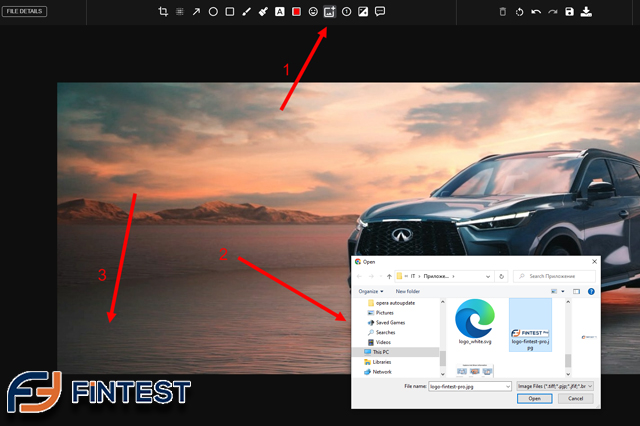Select the Crop tool
Viewport: 640px width, 426px height.
pyautogui.click(x=163, y=12)
